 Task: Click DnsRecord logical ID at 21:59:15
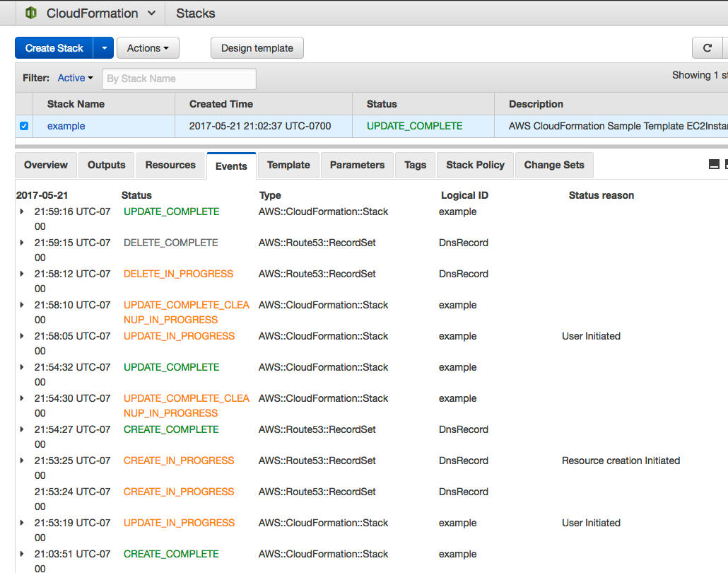pyautogui.click(x=464, y=243)
